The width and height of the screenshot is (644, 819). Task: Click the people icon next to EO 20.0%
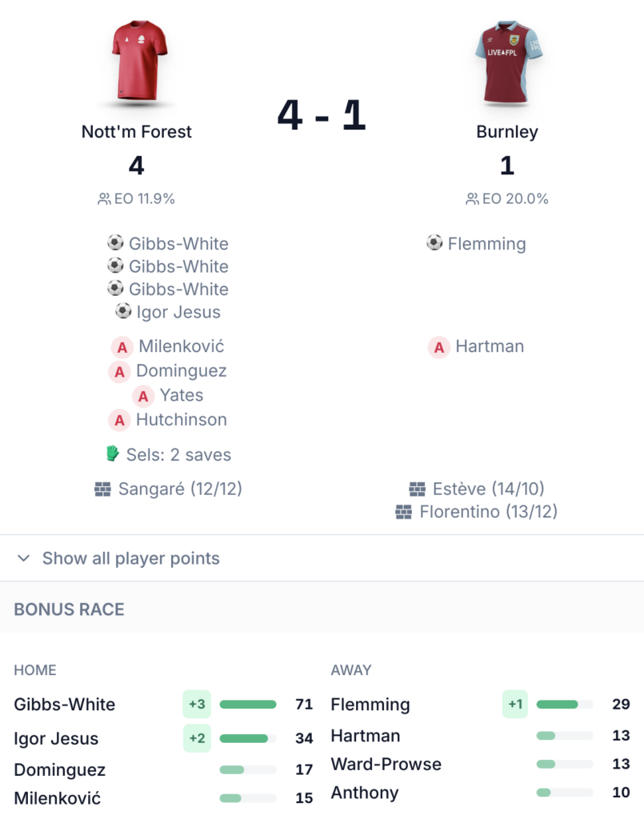(x=472, y=199)
